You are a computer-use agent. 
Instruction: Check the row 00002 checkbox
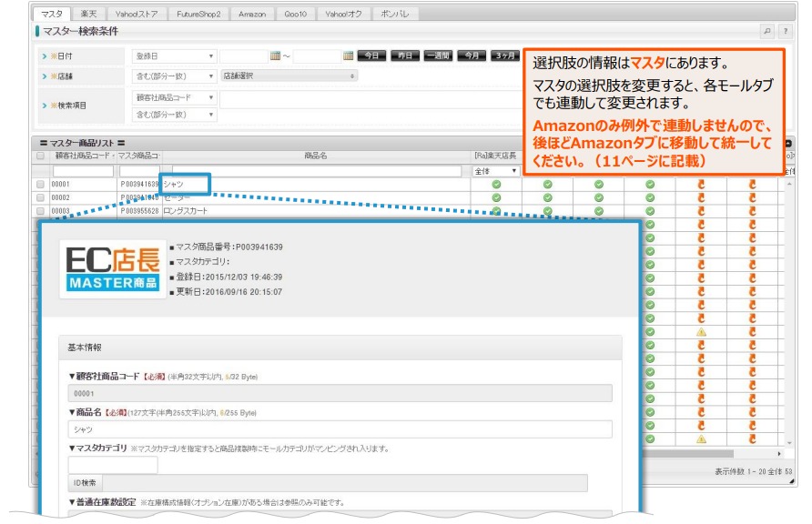point(40,197)
